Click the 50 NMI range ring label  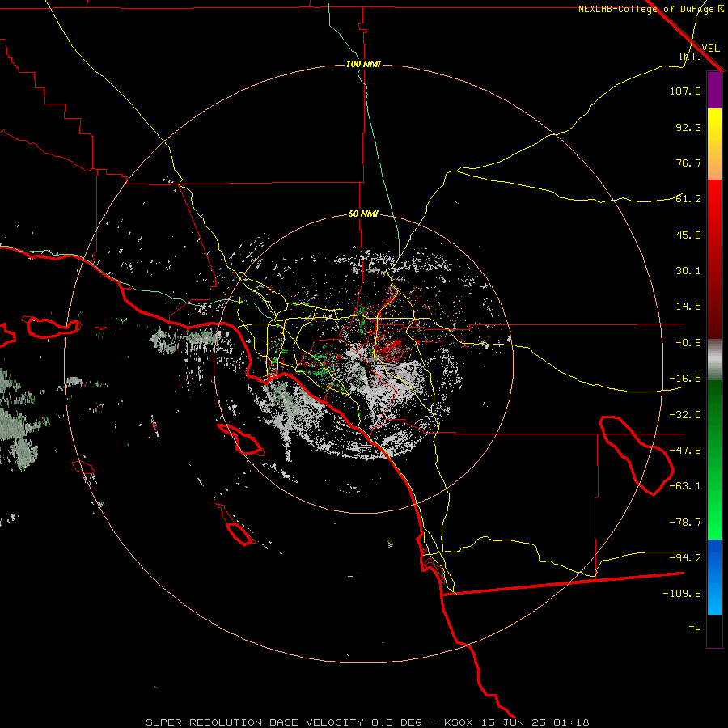tap(363, 214)
